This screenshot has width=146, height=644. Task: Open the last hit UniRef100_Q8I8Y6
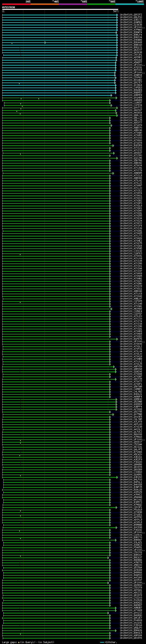pos(131,638)
